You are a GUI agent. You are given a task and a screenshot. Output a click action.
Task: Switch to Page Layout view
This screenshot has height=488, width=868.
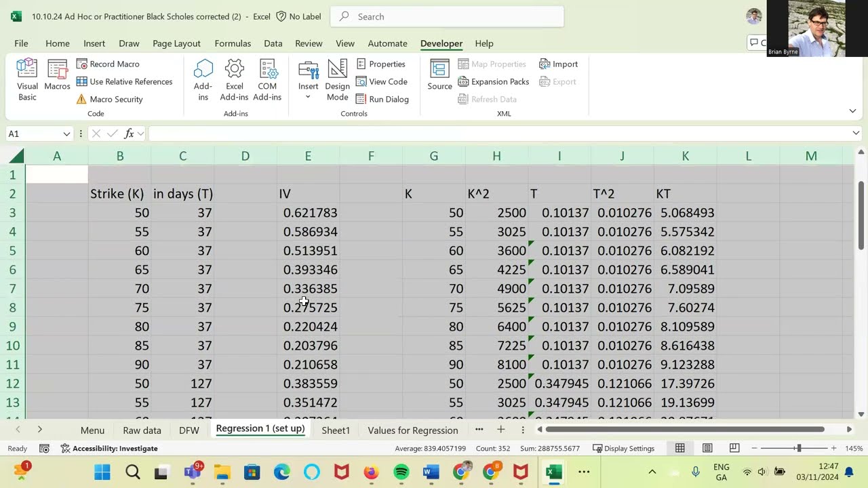click(707, 448)
